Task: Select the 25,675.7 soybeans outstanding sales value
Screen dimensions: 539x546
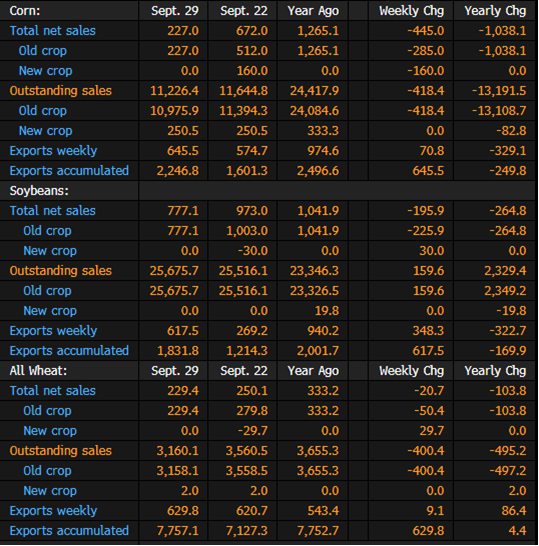Action: point(174,271)
